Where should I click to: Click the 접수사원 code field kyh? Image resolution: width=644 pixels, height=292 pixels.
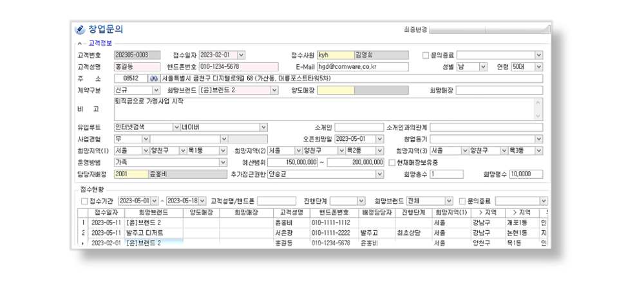(x=336, y=55)
